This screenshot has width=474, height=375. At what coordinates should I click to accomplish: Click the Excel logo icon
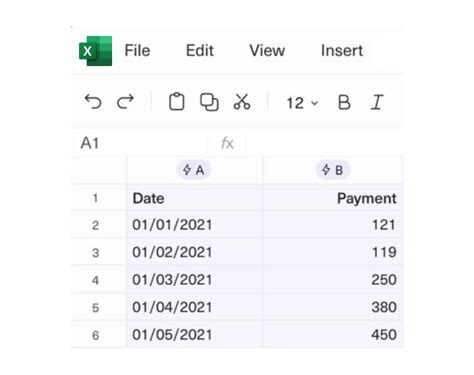[95, 51]
